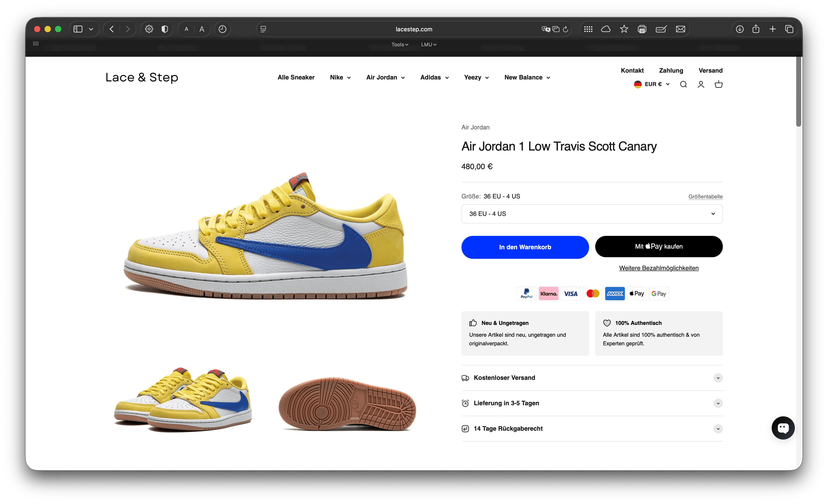Open the shopping basket
The width and height of the screenshot is (828, 504).
tap(719, 84)
